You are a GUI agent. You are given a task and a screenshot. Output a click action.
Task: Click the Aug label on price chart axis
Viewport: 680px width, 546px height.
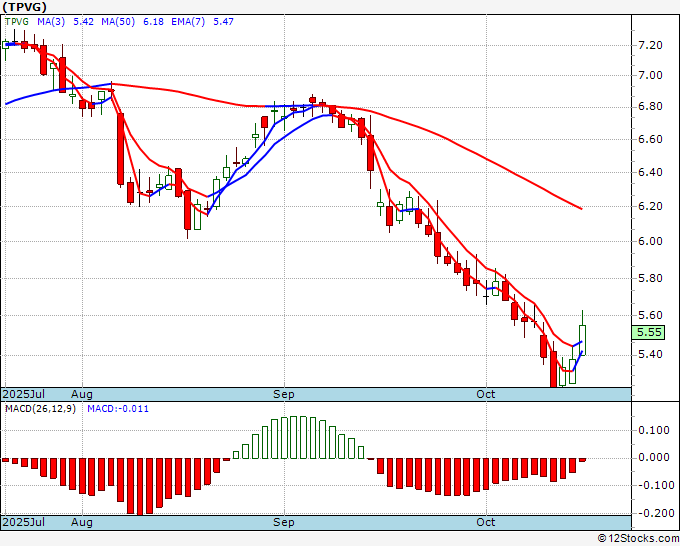[x=82, y=394]
